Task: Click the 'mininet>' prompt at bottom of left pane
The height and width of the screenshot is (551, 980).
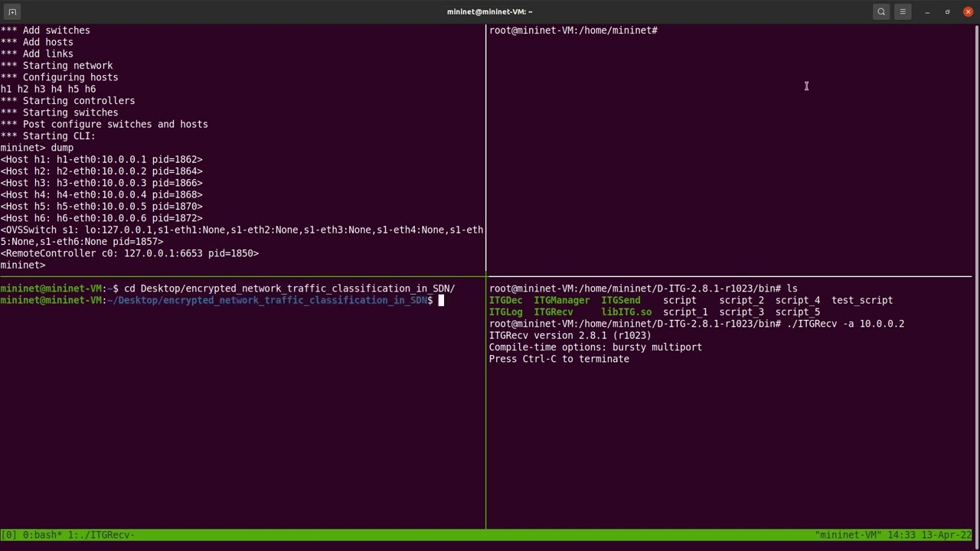Action: click(x=23, y=265)
